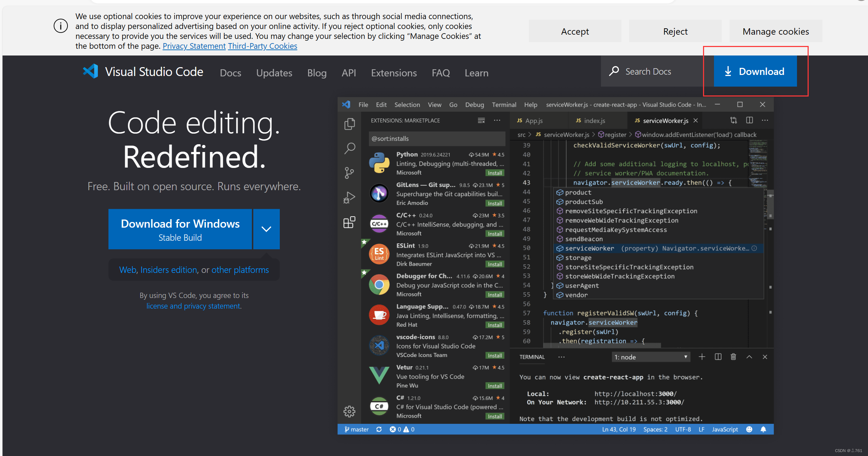Click the Source Control sidebar icon
Image resolution: width=868 pixels, height=456 pixels.
349,172
